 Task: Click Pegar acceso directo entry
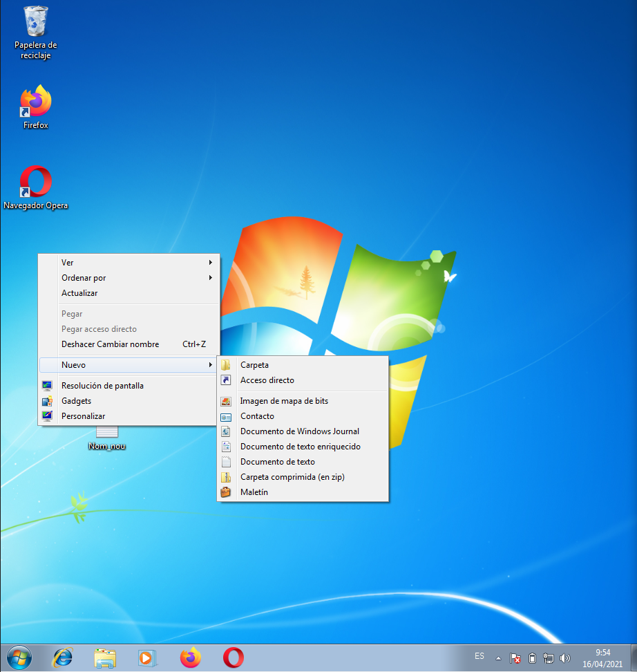(129, 329)
